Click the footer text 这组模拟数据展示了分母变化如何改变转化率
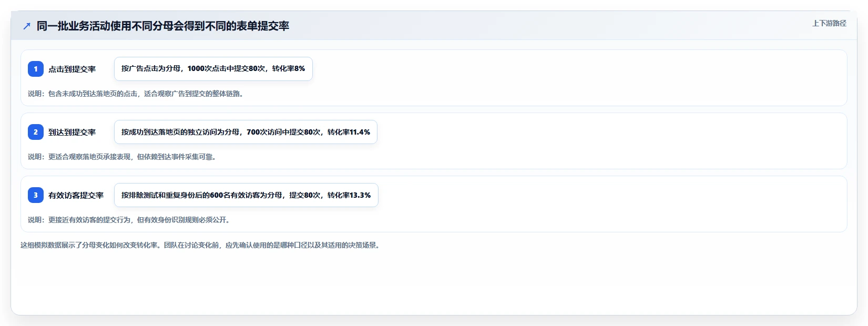This screenshot has width=868, height=326. tap(200, 245)
